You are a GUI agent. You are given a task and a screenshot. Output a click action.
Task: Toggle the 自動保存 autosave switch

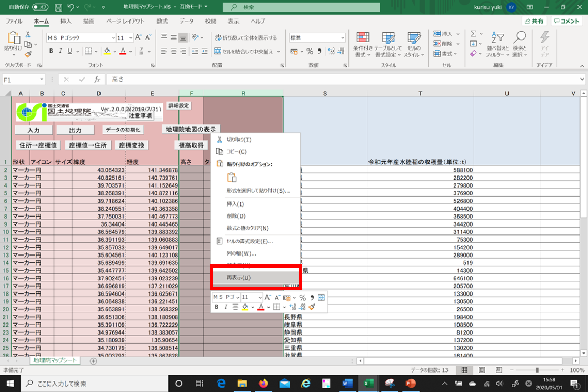point(40,7)
